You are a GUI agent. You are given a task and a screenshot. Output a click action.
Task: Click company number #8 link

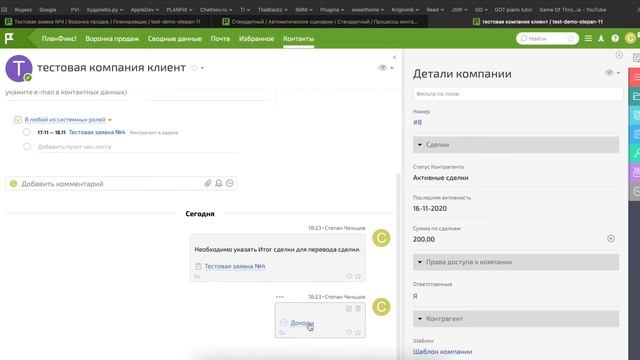coord(417,122)
